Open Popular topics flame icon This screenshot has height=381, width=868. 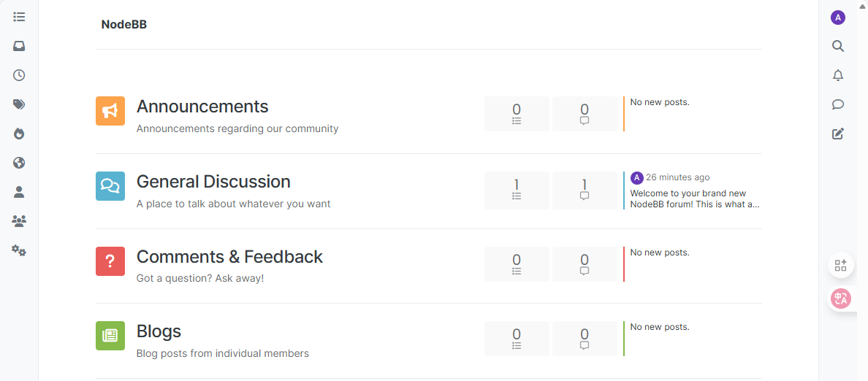pyautogui.click(x=19, y=134)
